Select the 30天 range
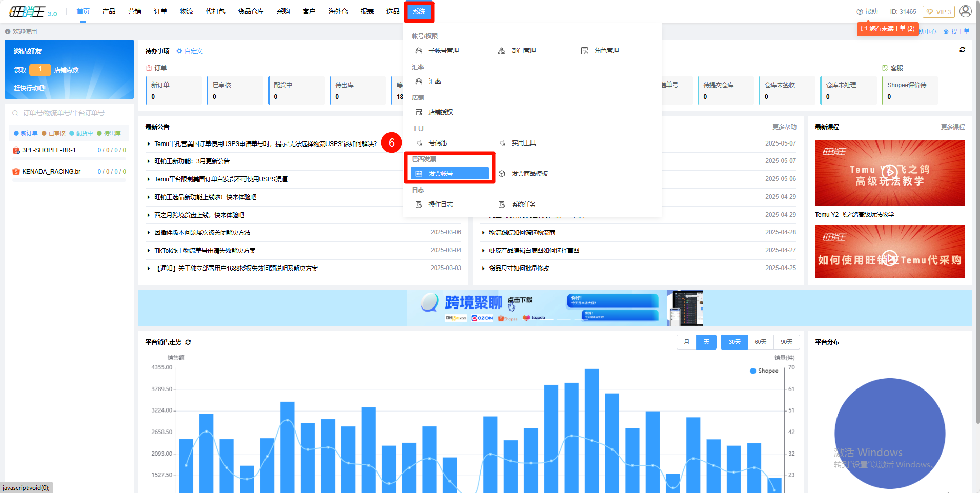This screenshot has width=980, height=493. coord(734,342)
